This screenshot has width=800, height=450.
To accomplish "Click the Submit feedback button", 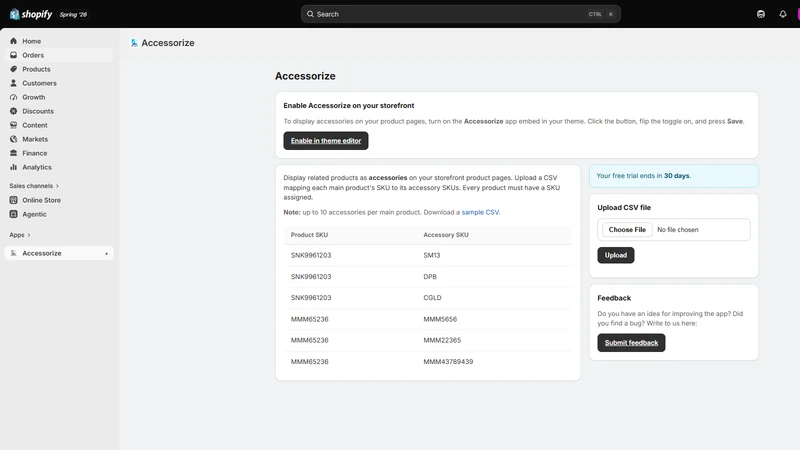I will 631,343.
